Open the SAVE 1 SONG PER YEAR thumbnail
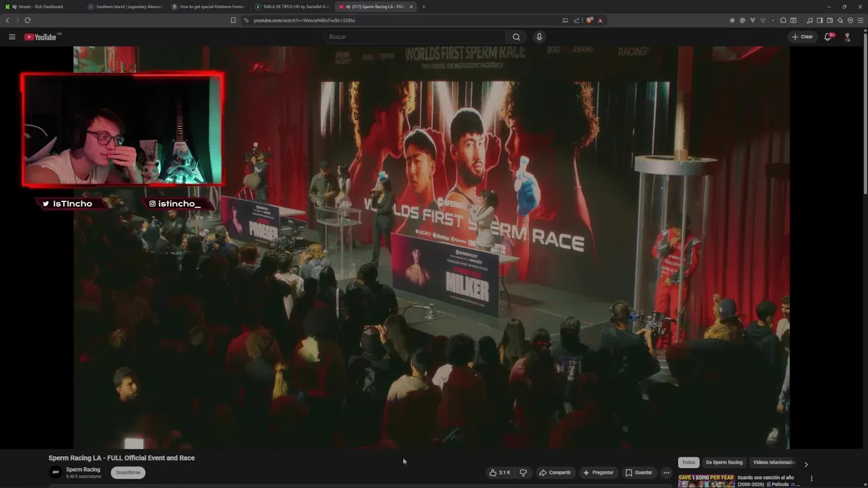868x488 pixels. 706,481
